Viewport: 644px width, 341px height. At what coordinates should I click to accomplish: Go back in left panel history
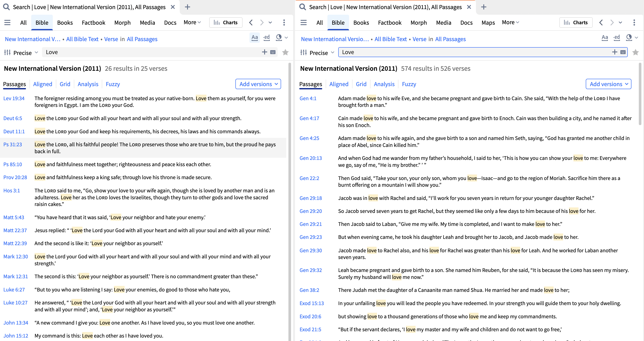[251, 23]
